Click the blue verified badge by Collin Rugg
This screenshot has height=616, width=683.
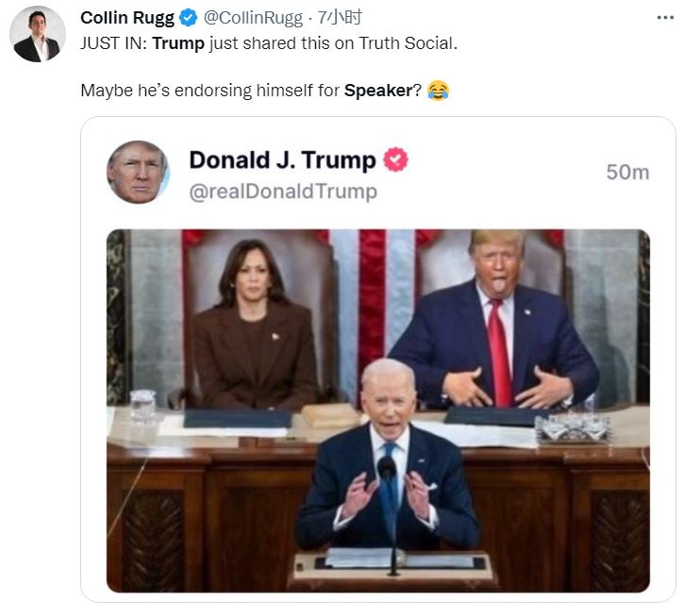click(188, 18)
